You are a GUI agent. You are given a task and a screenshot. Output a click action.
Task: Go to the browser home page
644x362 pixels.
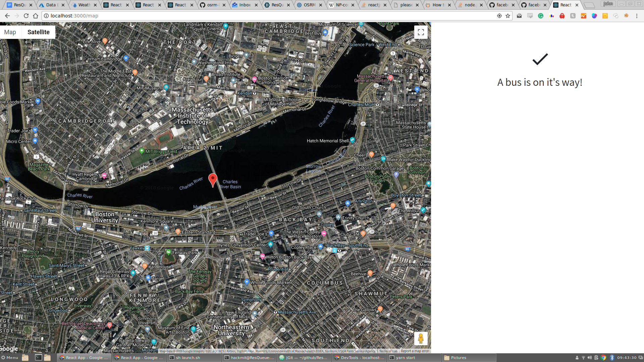36,16
